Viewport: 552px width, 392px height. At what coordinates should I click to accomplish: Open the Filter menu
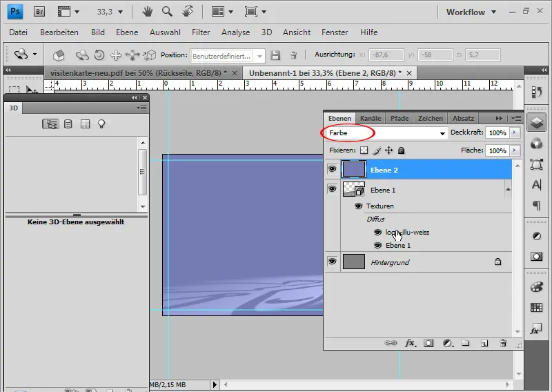201,32
